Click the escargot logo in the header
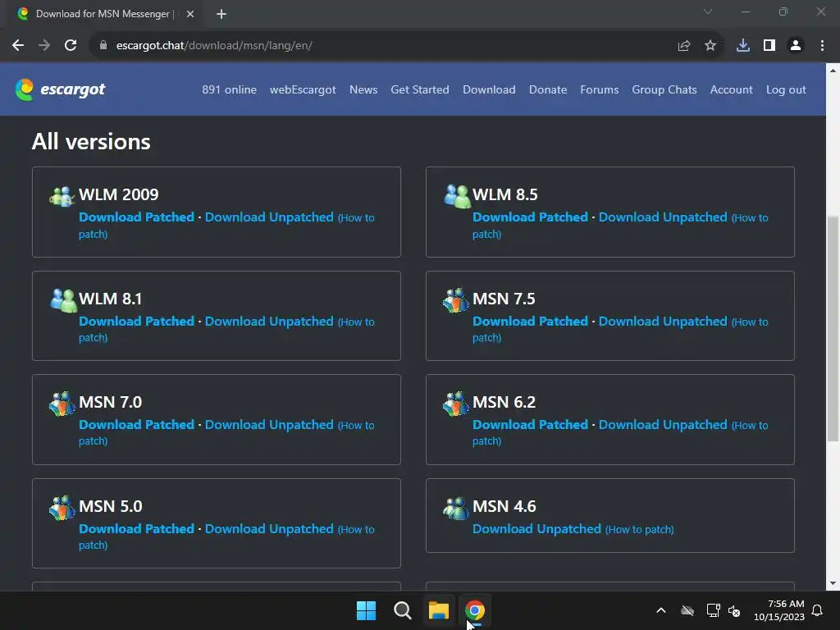 (x=60, y=89)
